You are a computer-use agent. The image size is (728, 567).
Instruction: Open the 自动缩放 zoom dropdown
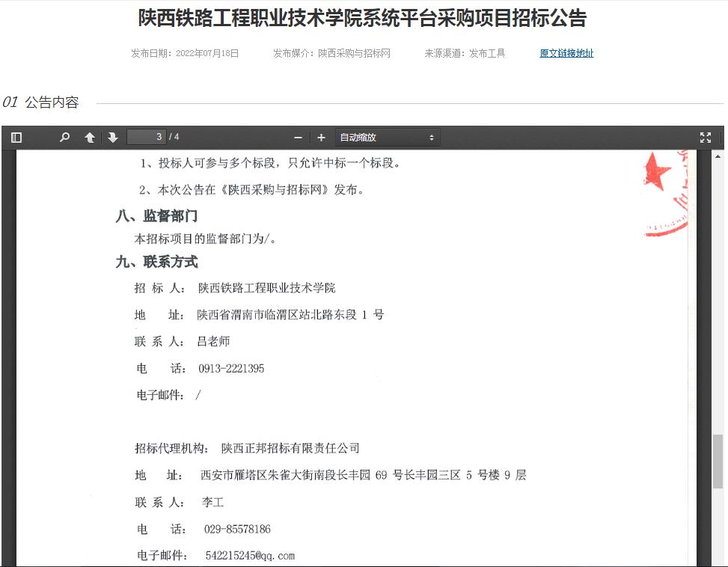(388, 138)
